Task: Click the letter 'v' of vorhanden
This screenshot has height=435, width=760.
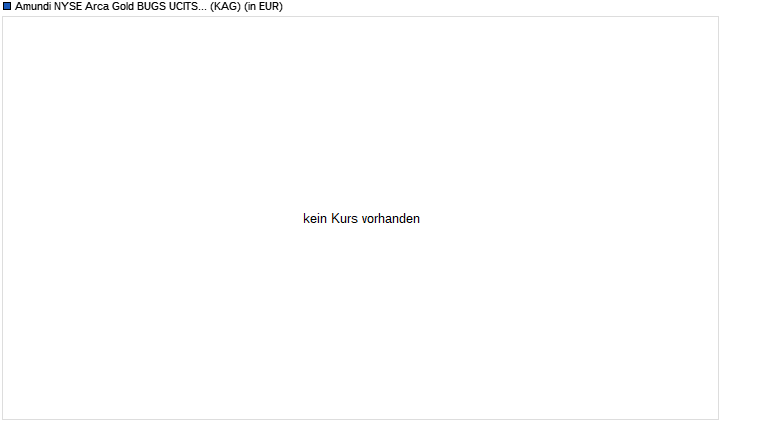Action: [364, 220]
